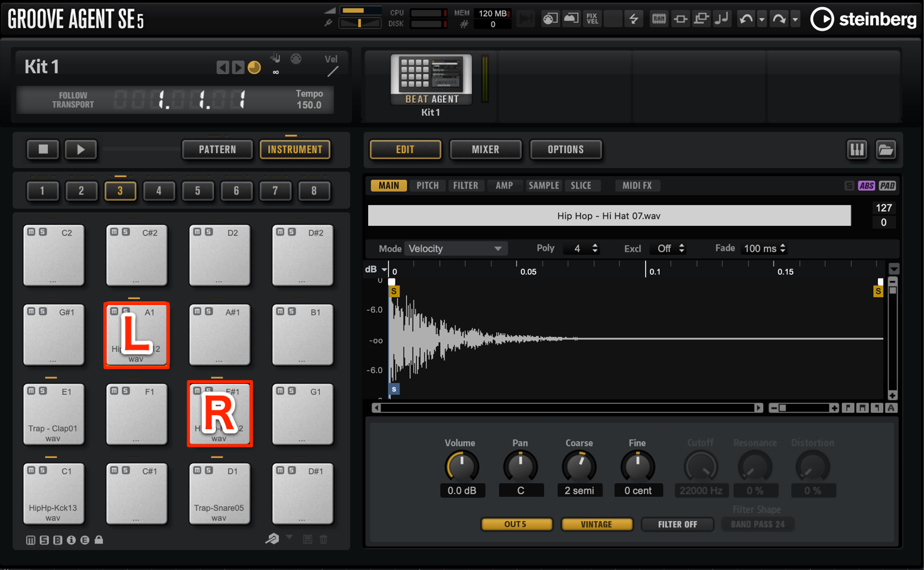The height and width of the screenshot is (570, 924).
Task: Click the info i icon below pads
Action: 71,540
